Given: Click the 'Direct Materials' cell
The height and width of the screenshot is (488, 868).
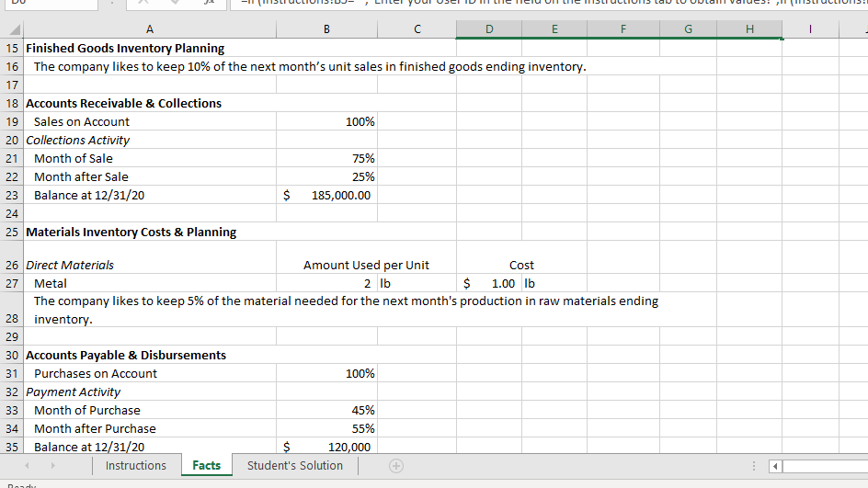Looking at the screenshot, I should tap(150, 258).
